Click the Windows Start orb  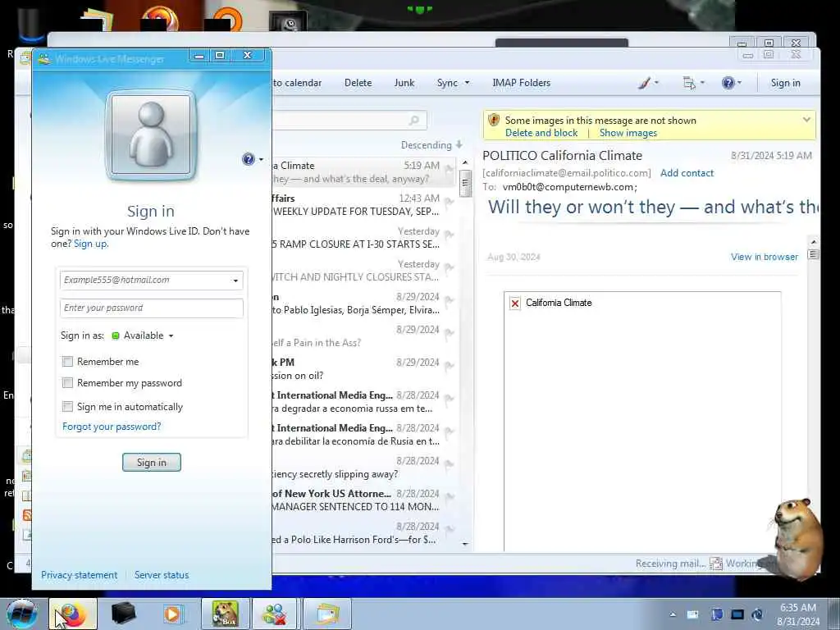tap(22, 614)
